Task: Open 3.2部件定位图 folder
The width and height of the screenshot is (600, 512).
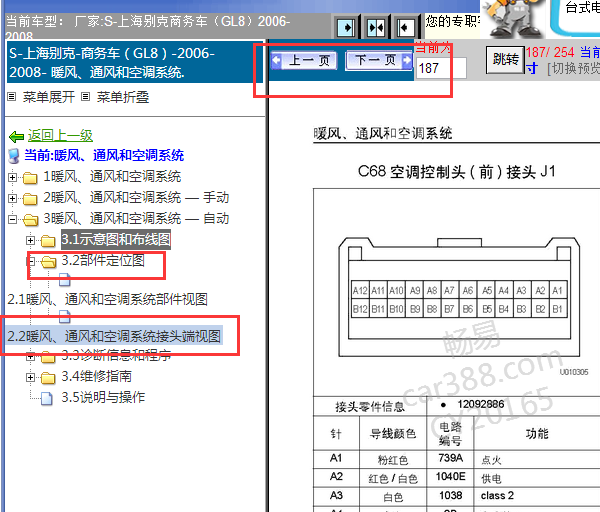Action: click(x=103, y=261)
